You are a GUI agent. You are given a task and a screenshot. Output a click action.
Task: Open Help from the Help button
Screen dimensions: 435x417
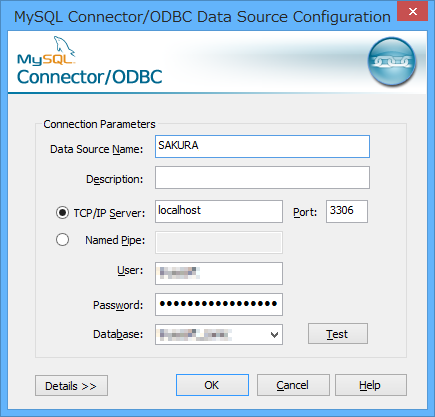(x=371, y=385)
